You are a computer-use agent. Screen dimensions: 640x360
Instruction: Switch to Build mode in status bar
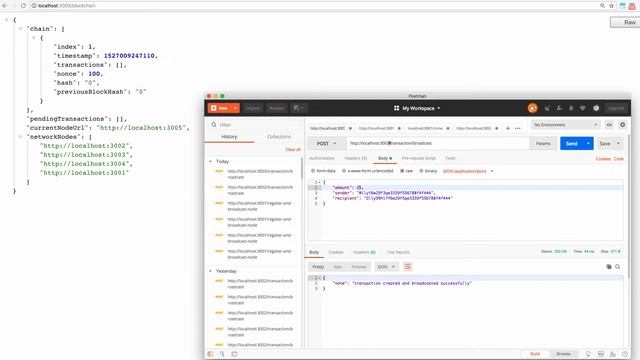535,354
